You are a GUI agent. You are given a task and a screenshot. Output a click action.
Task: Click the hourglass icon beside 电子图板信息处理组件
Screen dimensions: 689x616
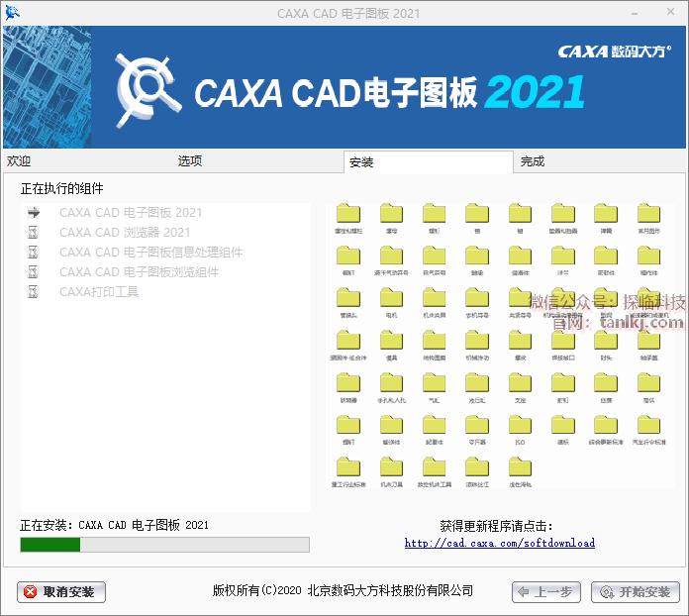[x=34, y=252]
